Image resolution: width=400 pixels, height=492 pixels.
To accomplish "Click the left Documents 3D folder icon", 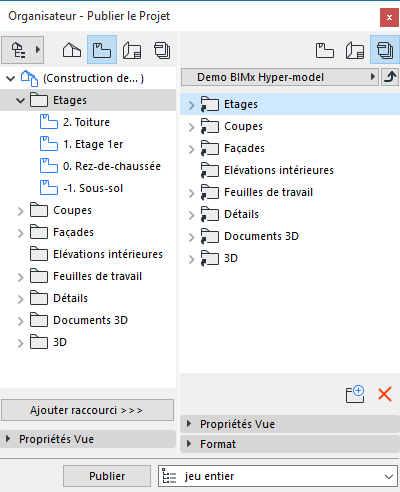I will coord(39,320).
